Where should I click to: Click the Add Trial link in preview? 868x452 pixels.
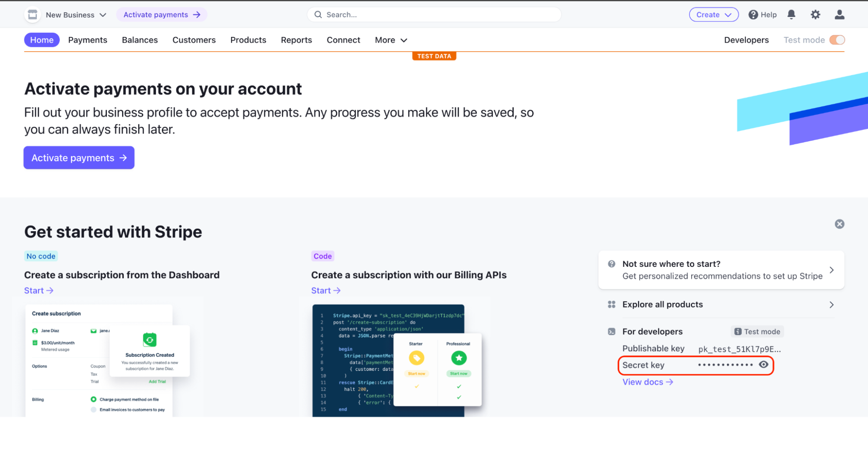pyautogui.click(x=157, y=382)
